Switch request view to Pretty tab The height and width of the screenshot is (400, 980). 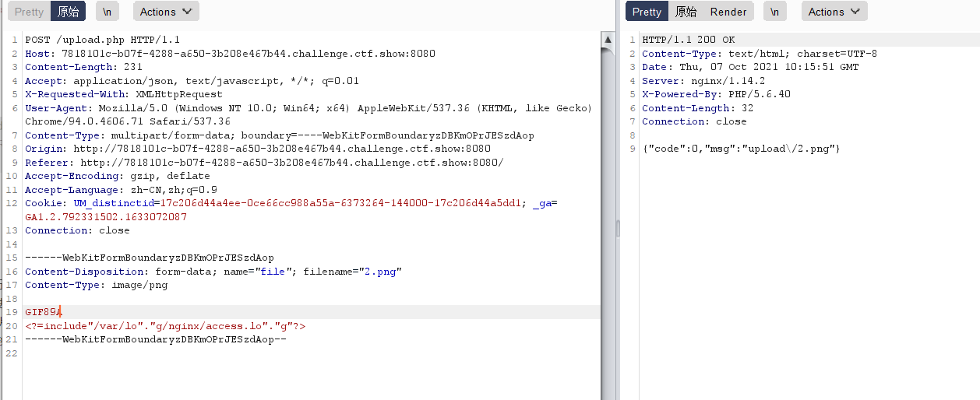pos(30,12)
